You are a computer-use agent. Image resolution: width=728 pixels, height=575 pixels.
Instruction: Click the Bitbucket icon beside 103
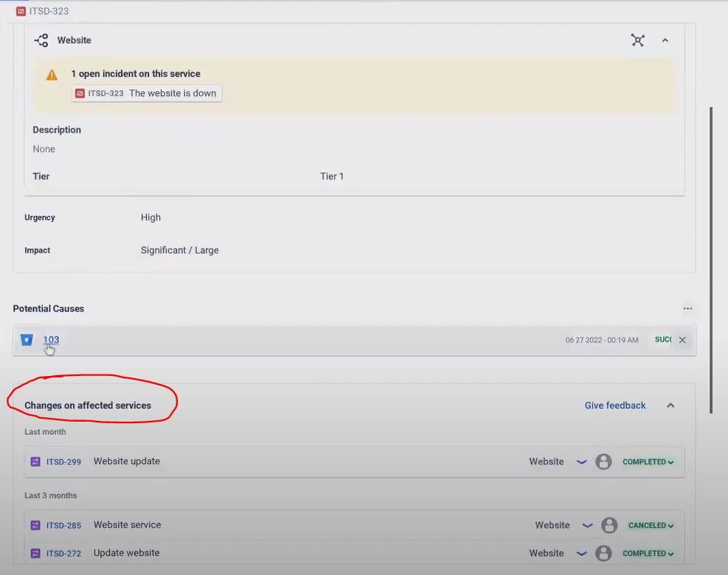pyautogui.click(x=27, y=340)
